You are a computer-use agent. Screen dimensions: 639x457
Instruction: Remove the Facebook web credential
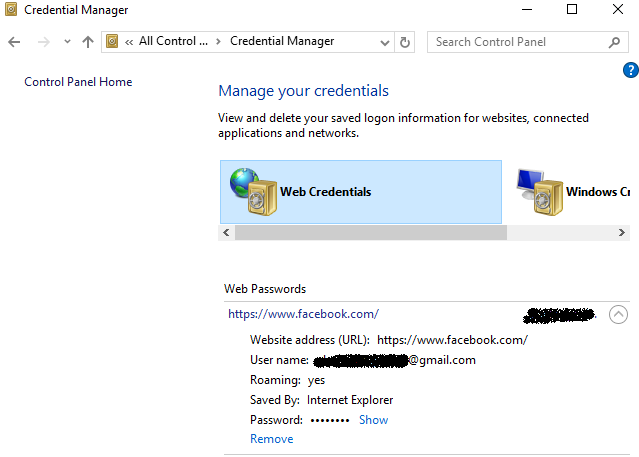click(271, 439)
